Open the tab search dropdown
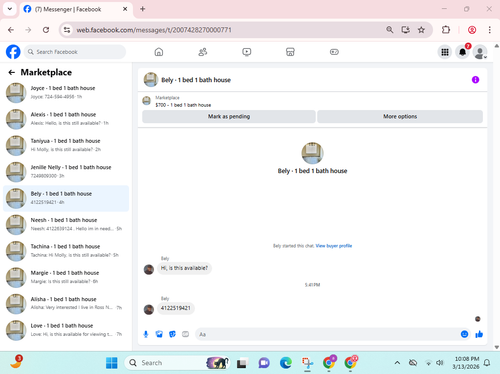The height and width of the screenshot is (374, 500). (x=10, y=9)
